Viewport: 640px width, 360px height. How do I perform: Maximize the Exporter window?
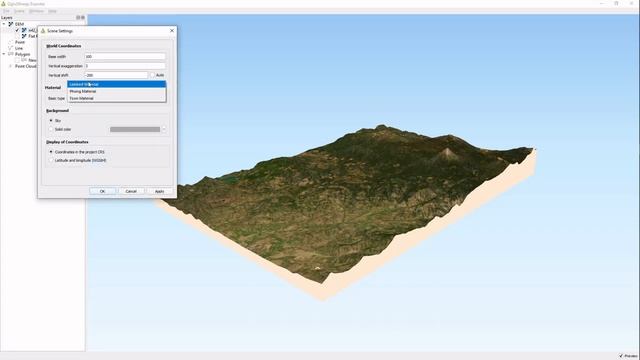point(616,3)
